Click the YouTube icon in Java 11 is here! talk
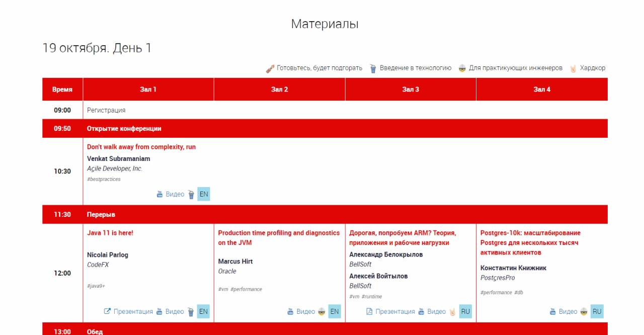Image resolution: width=644 pixels, height=335 pixels. tap(160, 311)
